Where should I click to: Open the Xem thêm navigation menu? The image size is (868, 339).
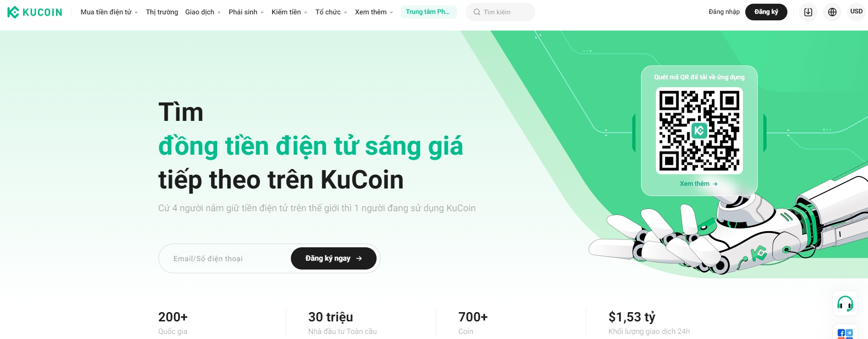(x=374, y=12)
